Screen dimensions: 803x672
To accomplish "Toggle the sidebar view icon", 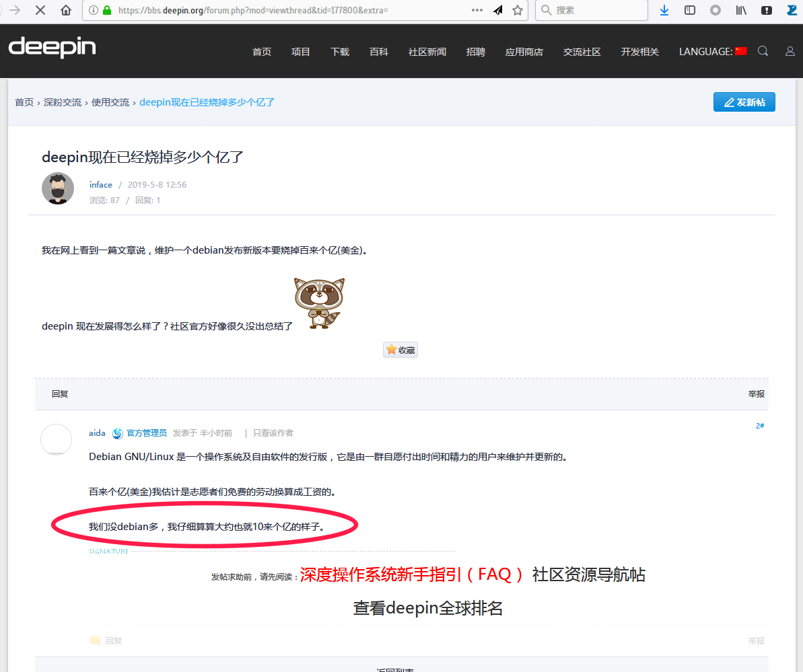I will point(690,10).
